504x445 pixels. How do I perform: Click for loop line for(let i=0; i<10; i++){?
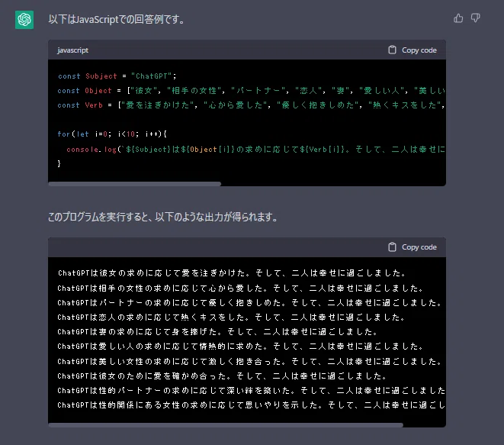coord(112,134)
